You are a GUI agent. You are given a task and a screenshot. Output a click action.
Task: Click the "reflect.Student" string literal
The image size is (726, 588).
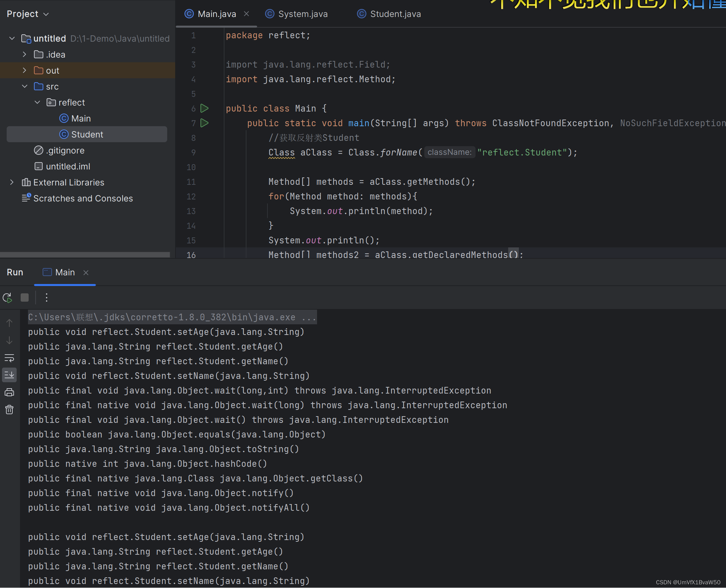point(522,152)
